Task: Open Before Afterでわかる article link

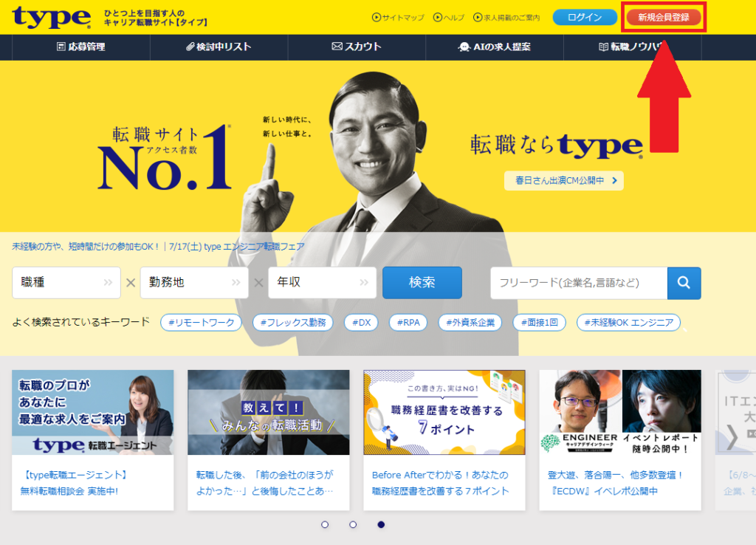Action: (x=440, y=483)
